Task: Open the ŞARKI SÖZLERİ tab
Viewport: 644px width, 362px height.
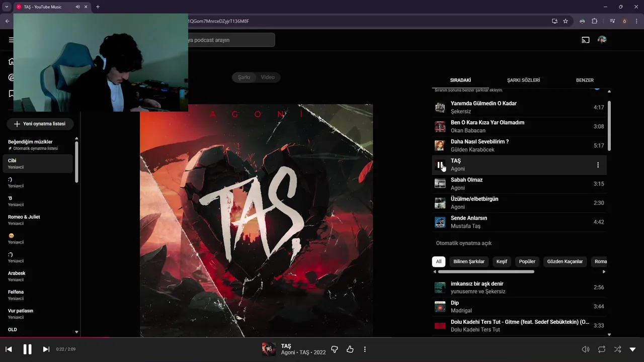Action: pos(523,80)
